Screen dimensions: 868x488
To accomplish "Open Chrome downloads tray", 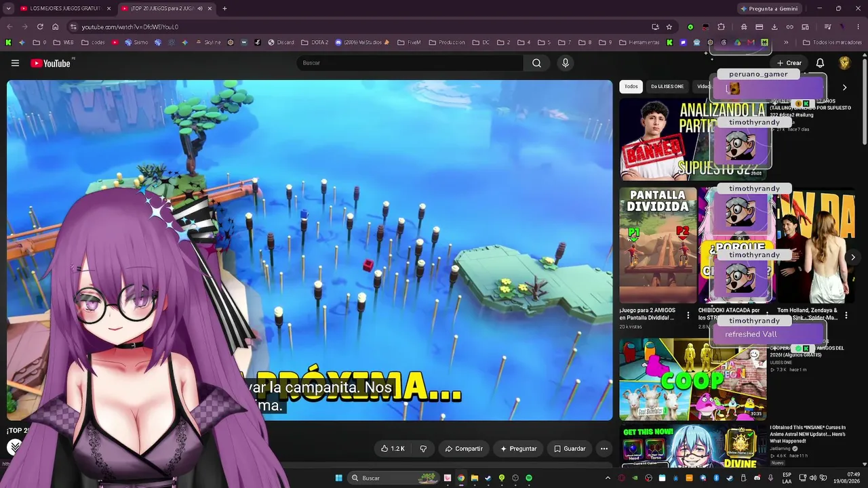I will [x=774, y=27].
